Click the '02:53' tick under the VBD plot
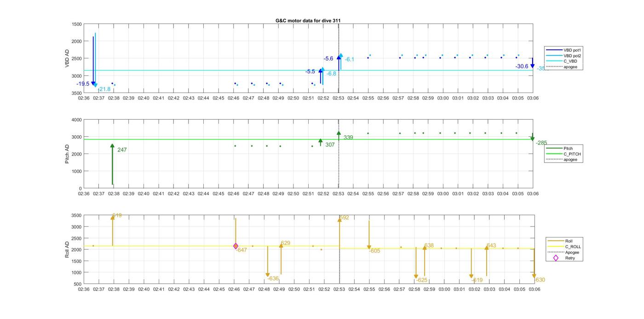This screenshot has width=644, height=319. [338, 98]
